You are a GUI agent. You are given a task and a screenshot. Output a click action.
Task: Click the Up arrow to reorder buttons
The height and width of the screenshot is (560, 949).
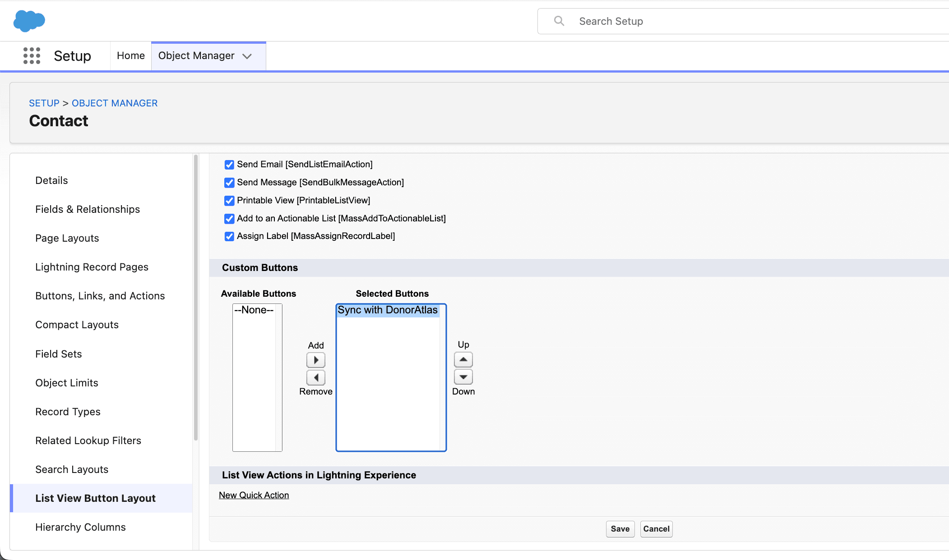pos(463,359)
